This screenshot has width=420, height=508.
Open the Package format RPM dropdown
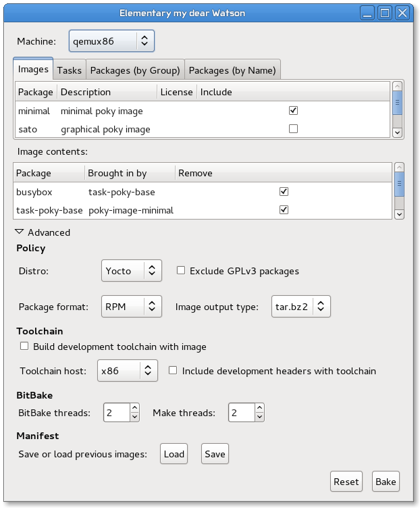[132, 307]
